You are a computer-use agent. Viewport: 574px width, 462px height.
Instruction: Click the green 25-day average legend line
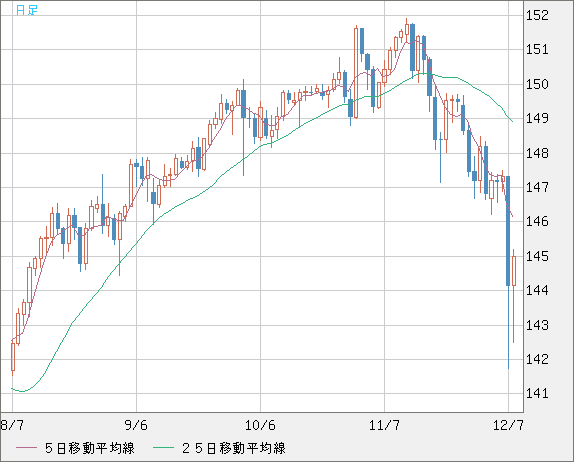coord(163,448)
